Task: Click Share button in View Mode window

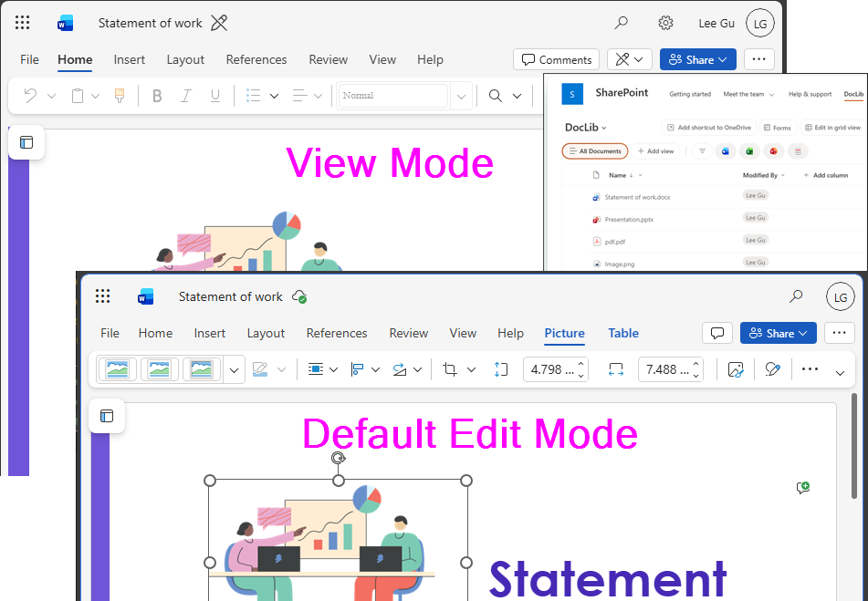Action: pyautogui.click(x=698, y=59)
